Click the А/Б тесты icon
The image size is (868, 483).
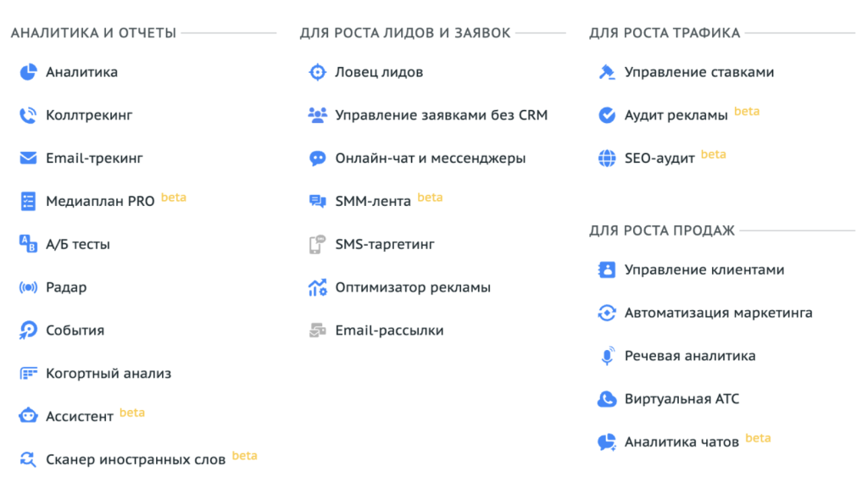point(28,244)
